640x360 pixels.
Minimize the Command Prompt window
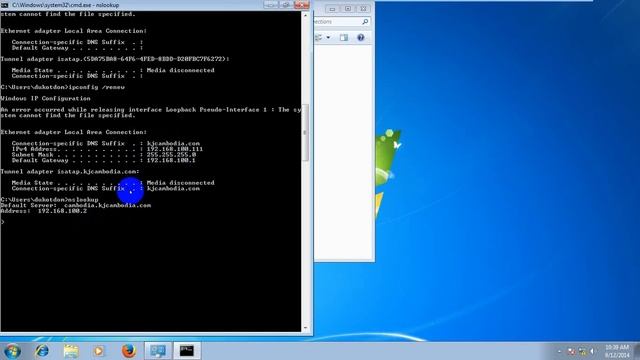[x=271, y=5]
